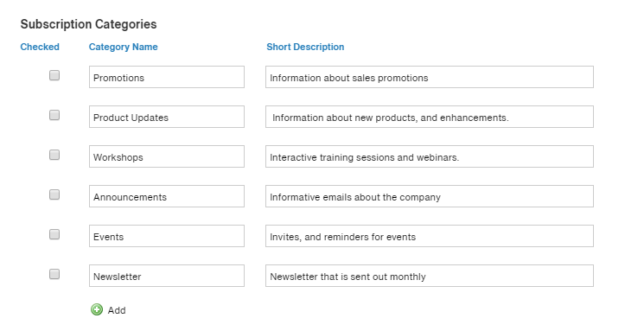Click the Short Description column header
644x331 pixels.
coord(305,47)
